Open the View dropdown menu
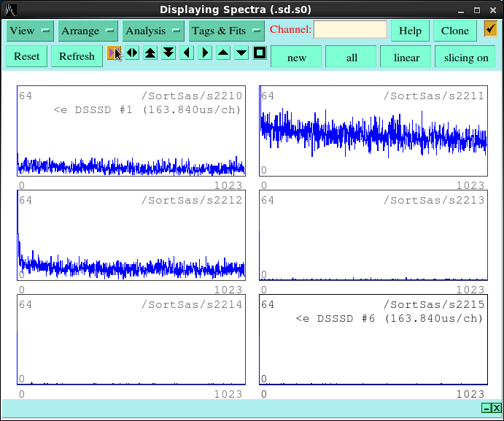Image resolution: width=504 pixels, height=421 pixels. click(x=30, y=31)
